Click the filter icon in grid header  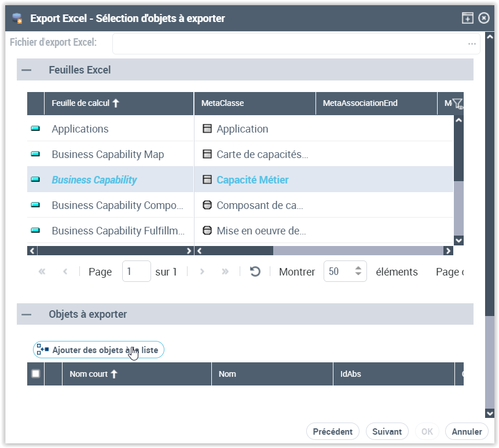pyautogui.click(x=457, y=104)
